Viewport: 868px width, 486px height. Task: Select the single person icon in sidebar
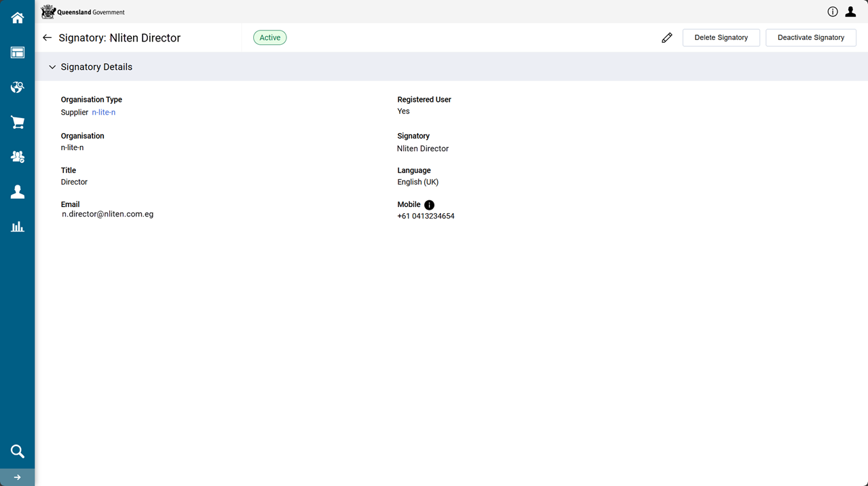[x=18, y=192]
